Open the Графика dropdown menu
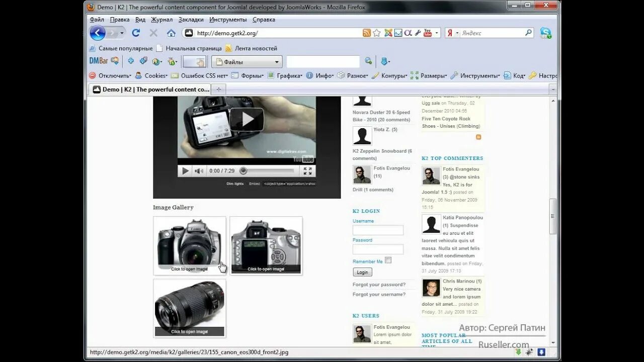This screenshot has height=362, width=644. click(285, 75)
